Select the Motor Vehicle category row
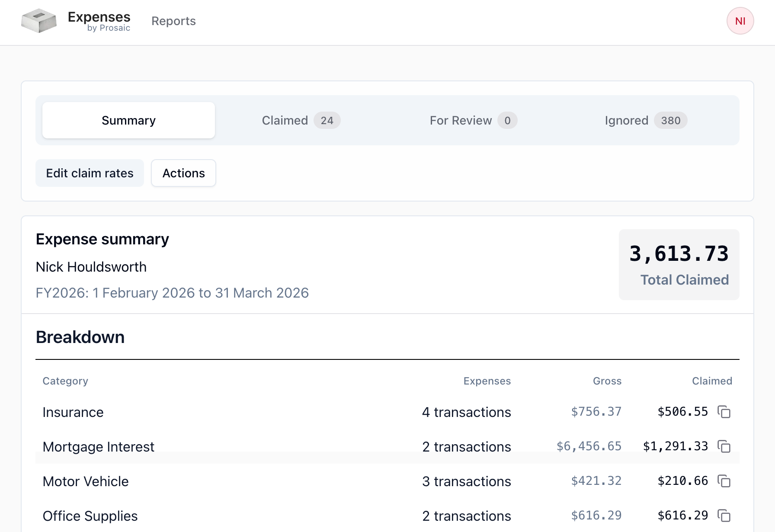 point(387,481)
